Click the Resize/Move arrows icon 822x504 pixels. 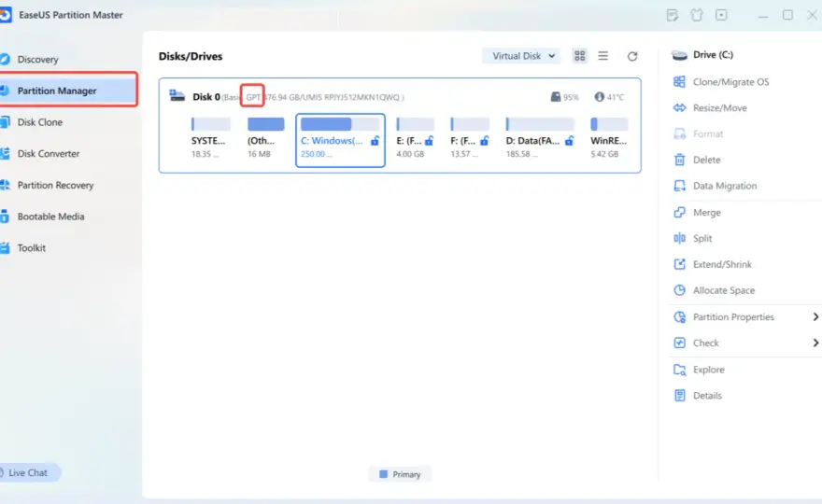(x=679, y=108)
